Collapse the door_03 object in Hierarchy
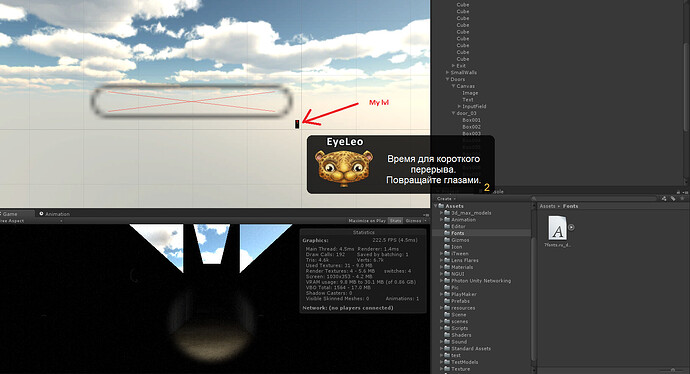 453,113
